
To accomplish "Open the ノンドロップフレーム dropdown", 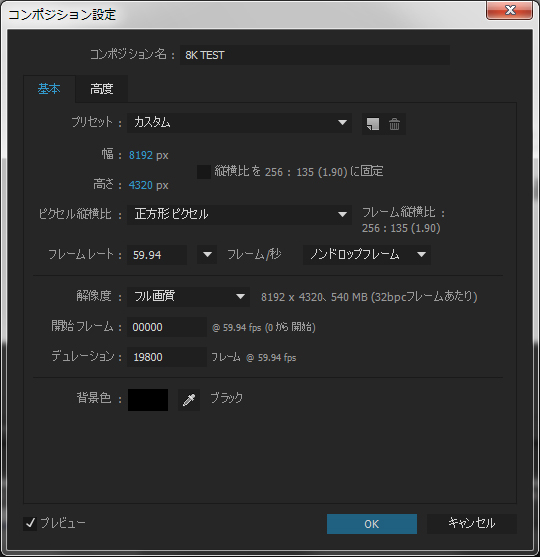I will coord(367,255).
